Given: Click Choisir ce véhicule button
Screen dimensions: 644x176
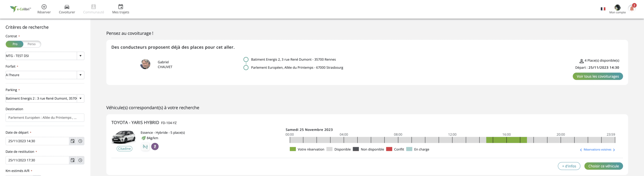Looking at the screenshot, I should 603,166.
